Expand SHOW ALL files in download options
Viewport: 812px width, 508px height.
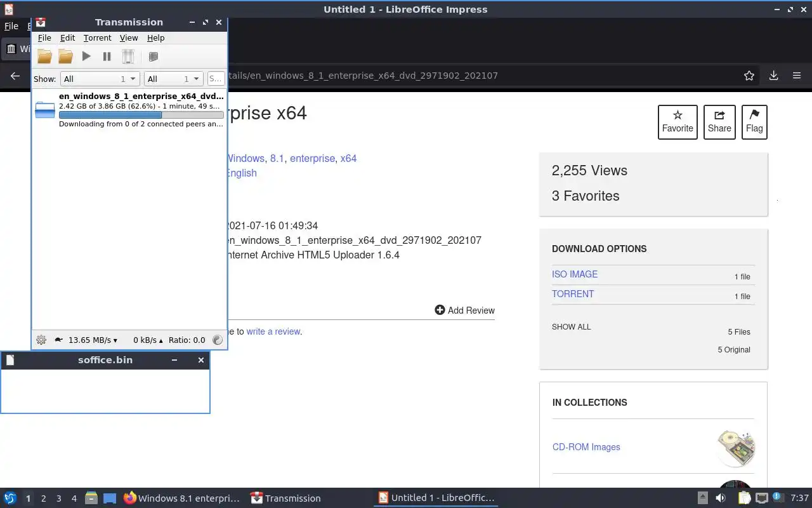[x=571, y=327]
